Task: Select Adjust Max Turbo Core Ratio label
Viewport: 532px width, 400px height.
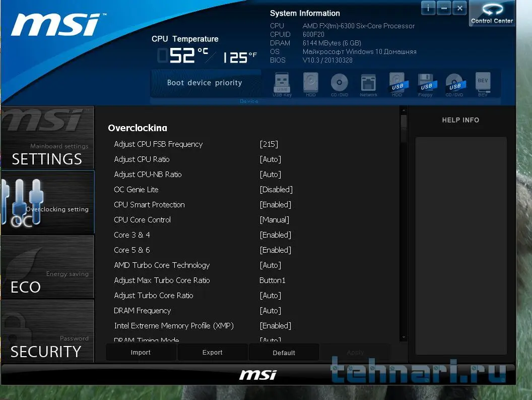Action: [162, 280]
